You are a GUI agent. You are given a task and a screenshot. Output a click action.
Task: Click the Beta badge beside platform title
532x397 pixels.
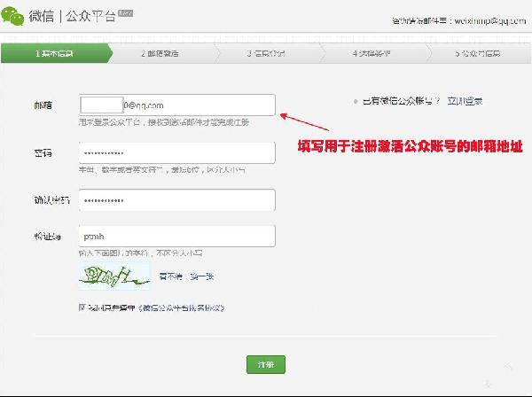click(x=125, y=13)
